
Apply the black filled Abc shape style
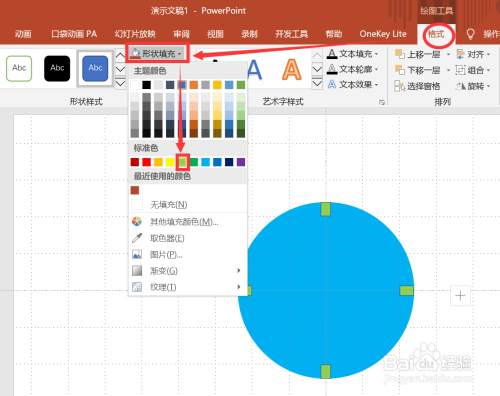pos(57,68)
